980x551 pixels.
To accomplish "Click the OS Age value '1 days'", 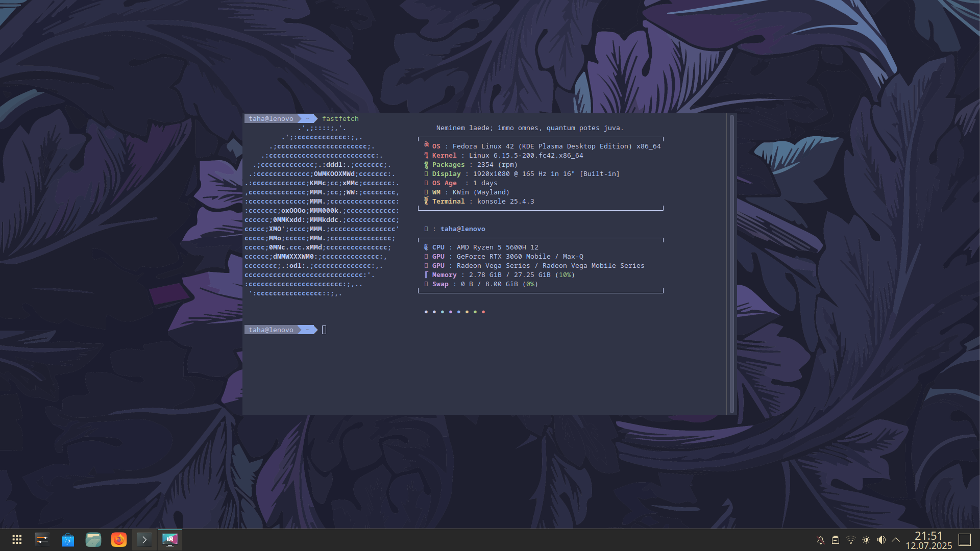I will [485, 183].
